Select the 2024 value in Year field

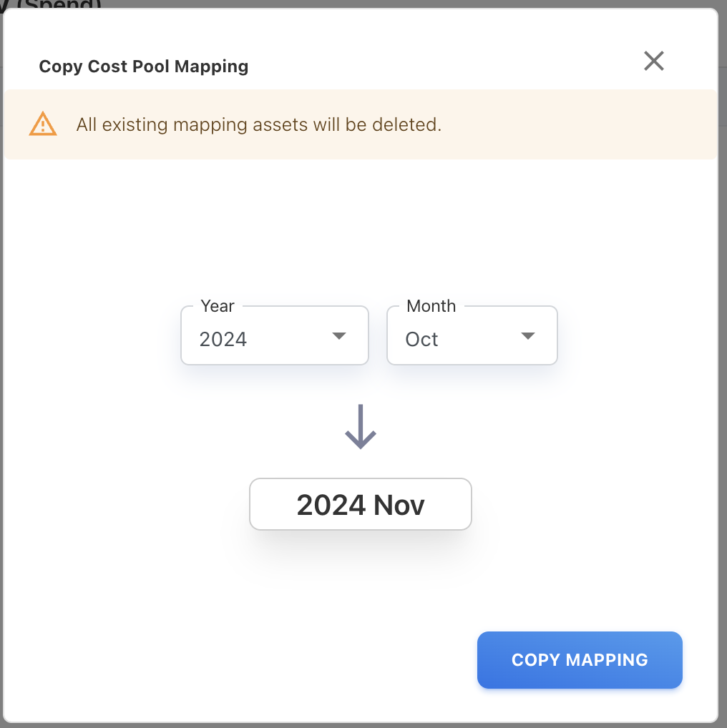tap(223, 339)
